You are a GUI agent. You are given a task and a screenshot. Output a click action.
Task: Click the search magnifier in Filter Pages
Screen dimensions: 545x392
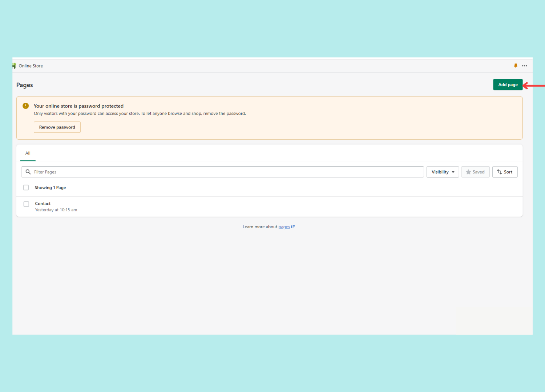click(x=28, y=172)
